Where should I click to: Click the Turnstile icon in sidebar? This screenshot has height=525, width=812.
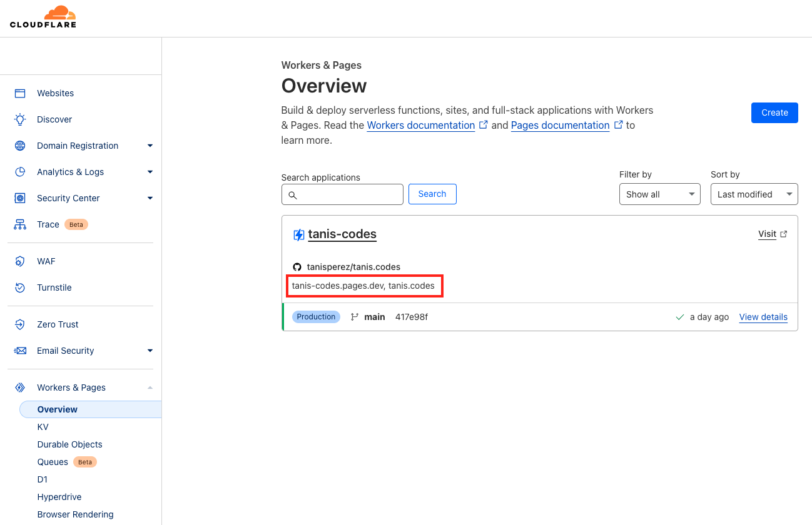20,287
